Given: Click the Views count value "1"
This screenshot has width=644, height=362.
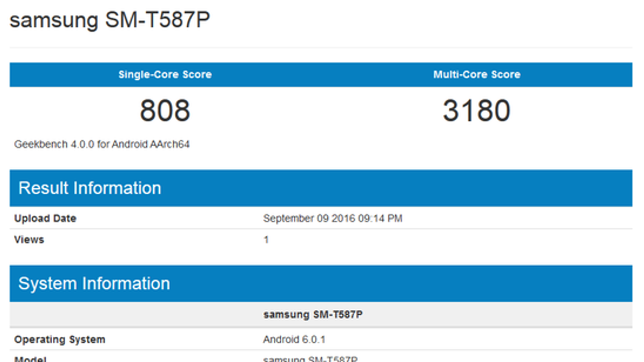Looking at the screenshot, I should 266,240.
